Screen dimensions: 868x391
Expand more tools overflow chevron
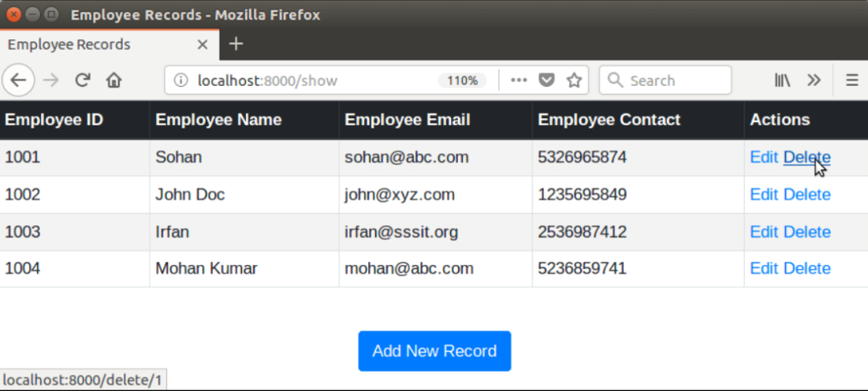point(813,80)
